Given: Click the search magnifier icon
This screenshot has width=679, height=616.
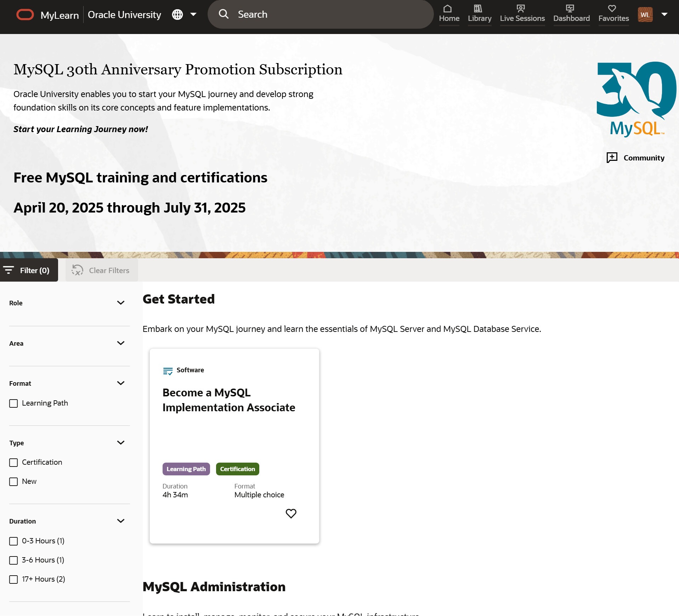Looking at the screenshot, I should 223,14.
